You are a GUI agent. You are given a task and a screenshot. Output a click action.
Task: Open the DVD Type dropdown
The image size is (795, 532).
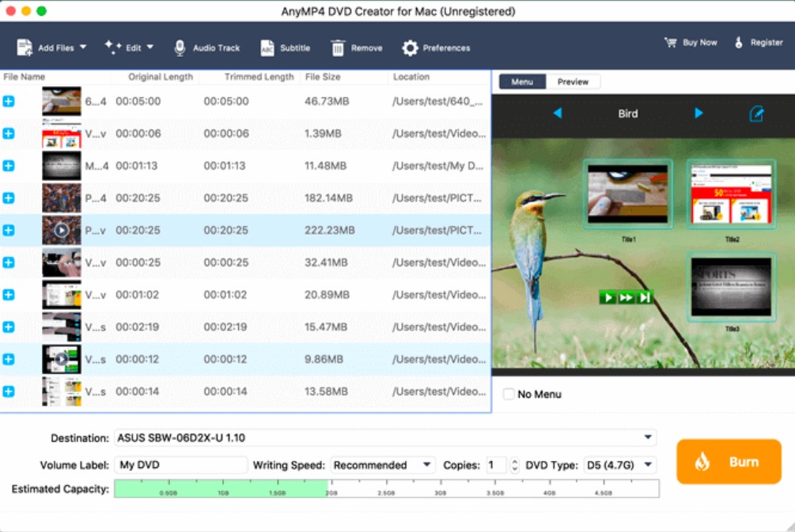619,466
